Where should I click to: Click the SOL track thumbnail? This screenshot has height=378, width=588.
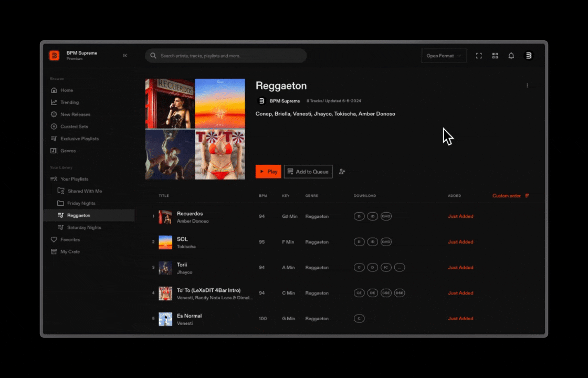coord(165,242)
